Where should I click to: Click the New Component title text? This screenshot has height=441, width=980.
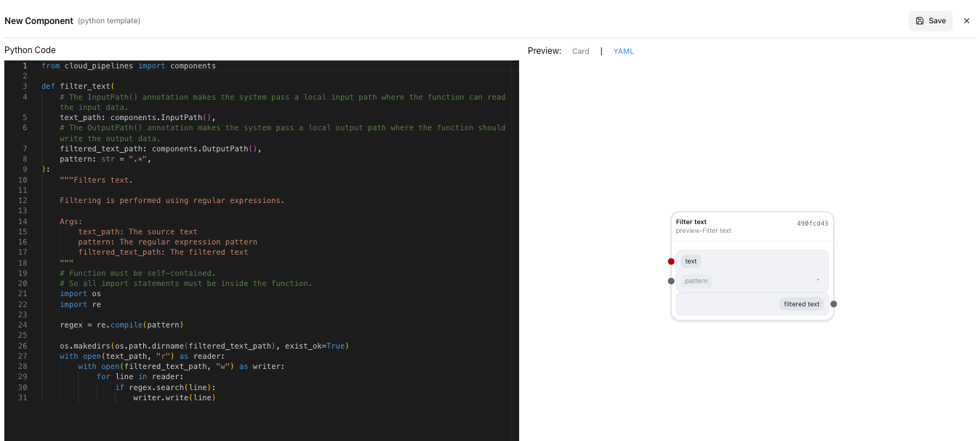39,20
